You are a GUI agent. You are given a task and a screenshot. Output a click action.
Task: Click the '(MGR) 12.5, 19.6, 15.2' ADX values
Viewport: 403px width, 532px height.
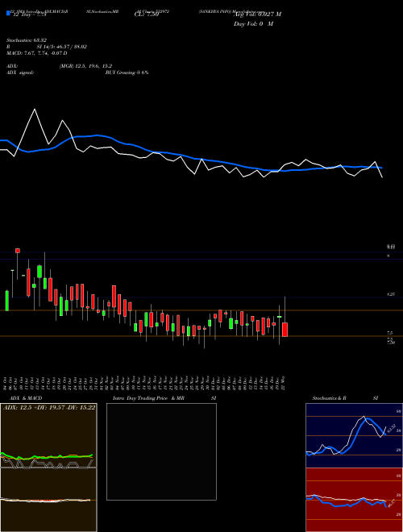pyautogui.click(x=85, y=66)
